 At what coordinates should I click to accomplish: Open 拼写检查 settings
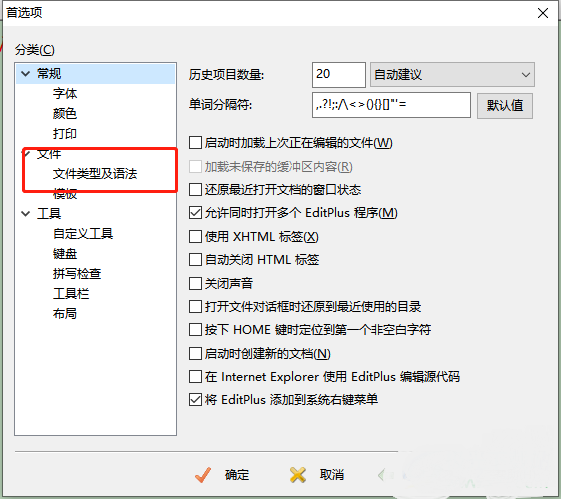click(77, 274)
